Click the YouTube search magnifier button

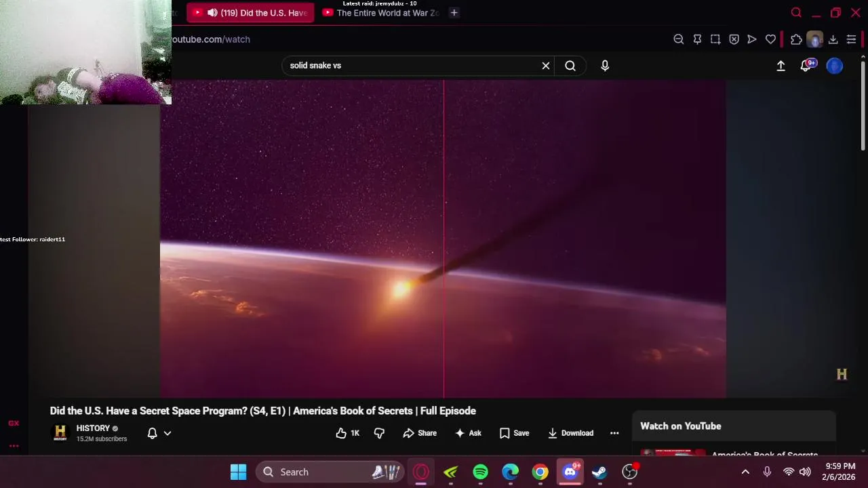[x=570, y=66]
